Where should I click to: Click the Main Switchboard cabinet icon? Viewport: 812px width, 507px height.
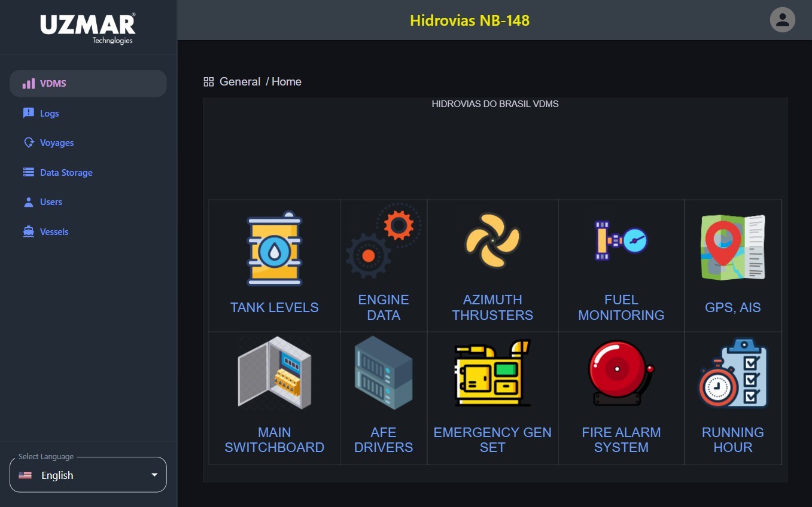point(274,372)
